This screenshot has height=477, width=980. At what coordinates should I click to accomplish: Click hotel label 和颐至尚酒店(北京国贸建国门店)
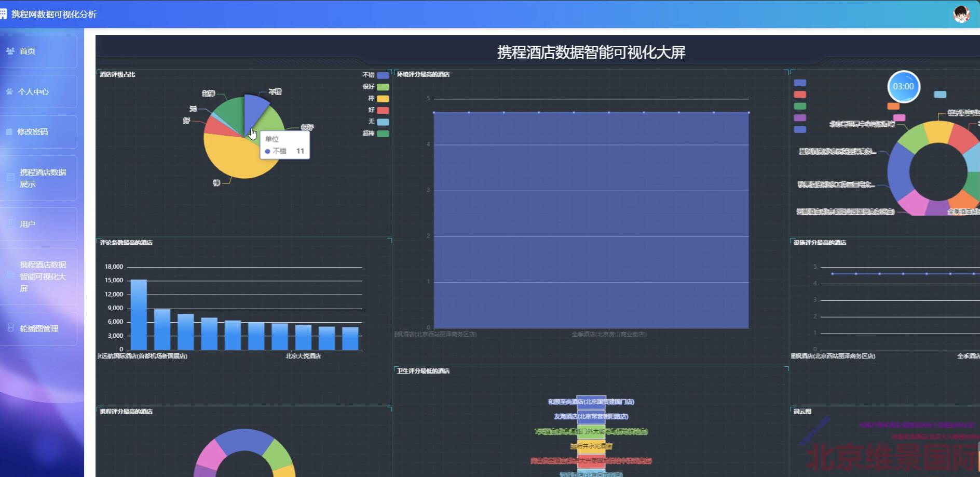point(592,402)
